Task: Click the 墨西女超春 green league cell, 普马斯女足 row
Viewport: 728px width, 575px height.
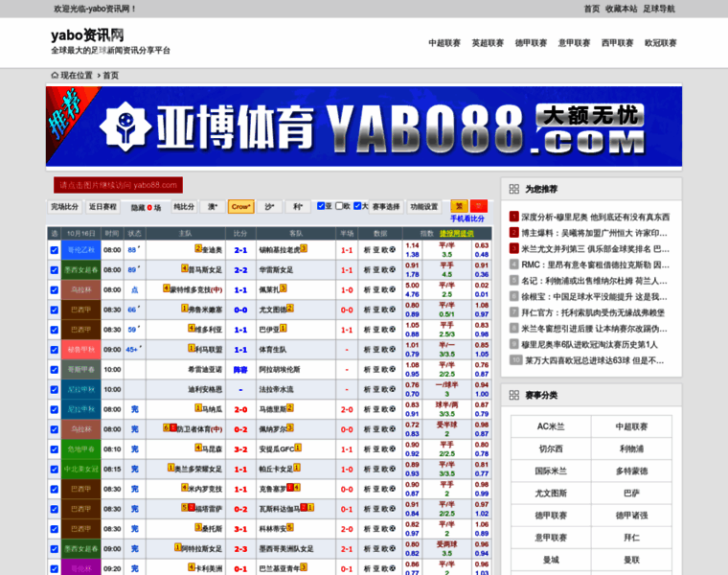Action: tap(80, 270)
